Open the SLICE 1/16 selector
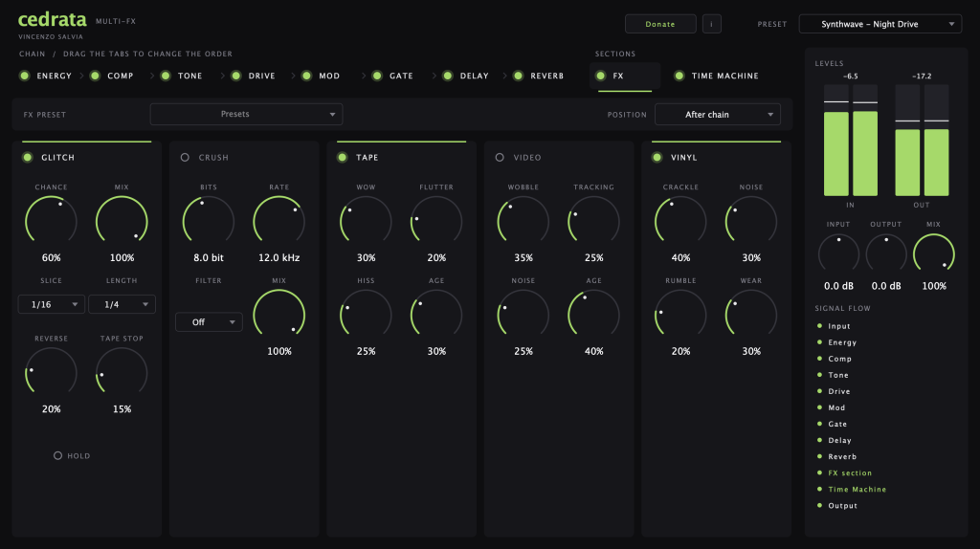The image size is (980, 549). (52, 304)
